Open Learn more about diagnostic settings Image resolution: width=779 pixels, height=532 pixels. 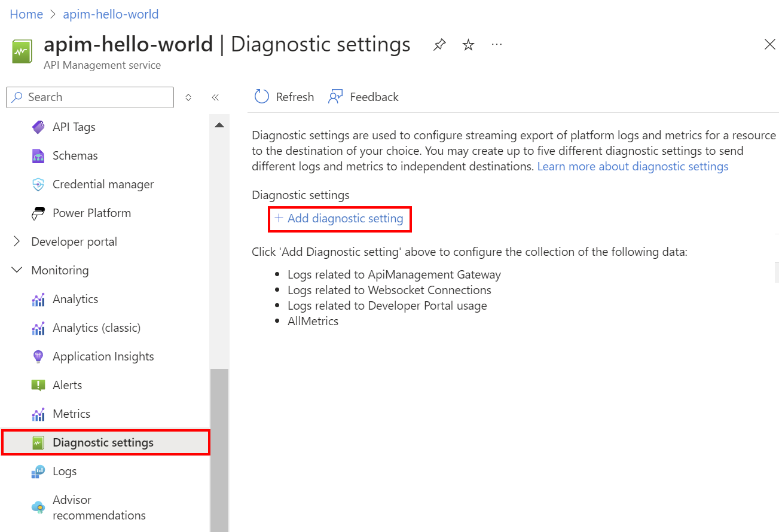pos(633,166)
